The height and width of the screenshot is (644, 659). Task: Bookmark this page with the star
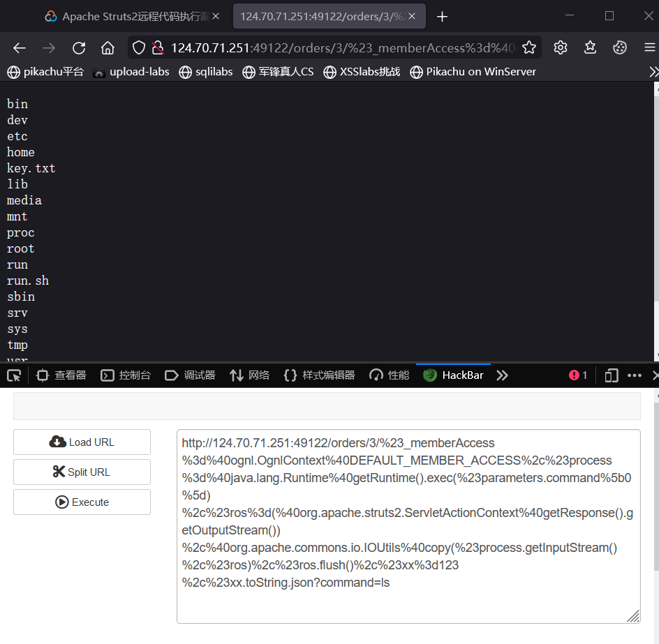tap(529, 47)
